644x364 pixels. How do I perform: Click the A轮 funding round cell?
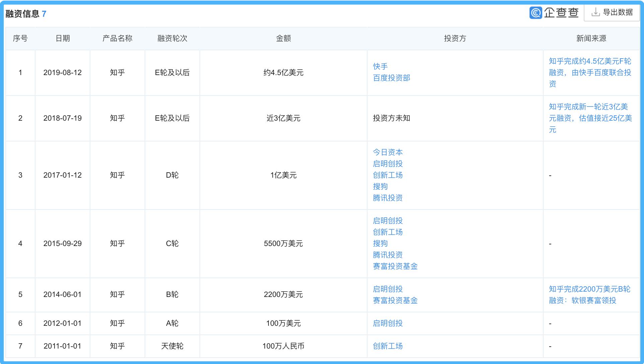tap(172, 323)
